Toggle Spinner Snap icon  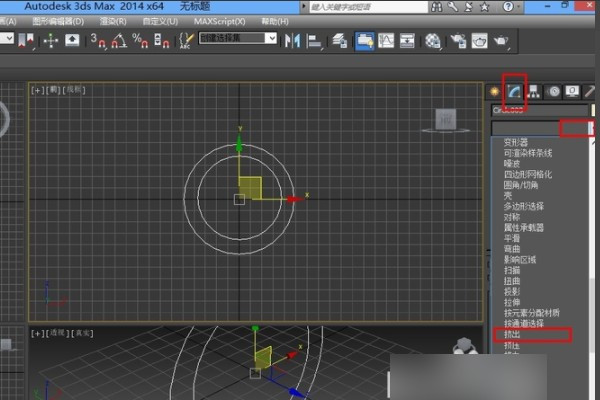pos(161,40)
